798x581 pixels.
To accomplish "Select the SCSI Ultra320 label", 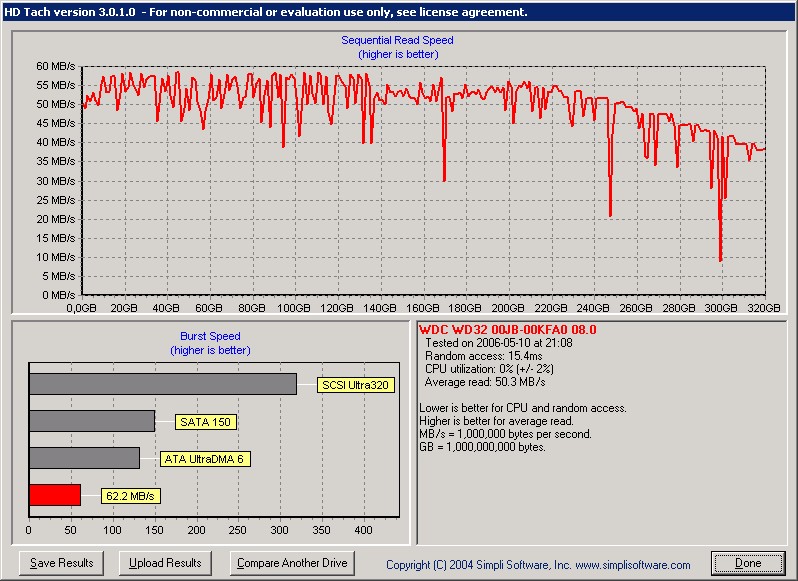I will tap(355, 385).
